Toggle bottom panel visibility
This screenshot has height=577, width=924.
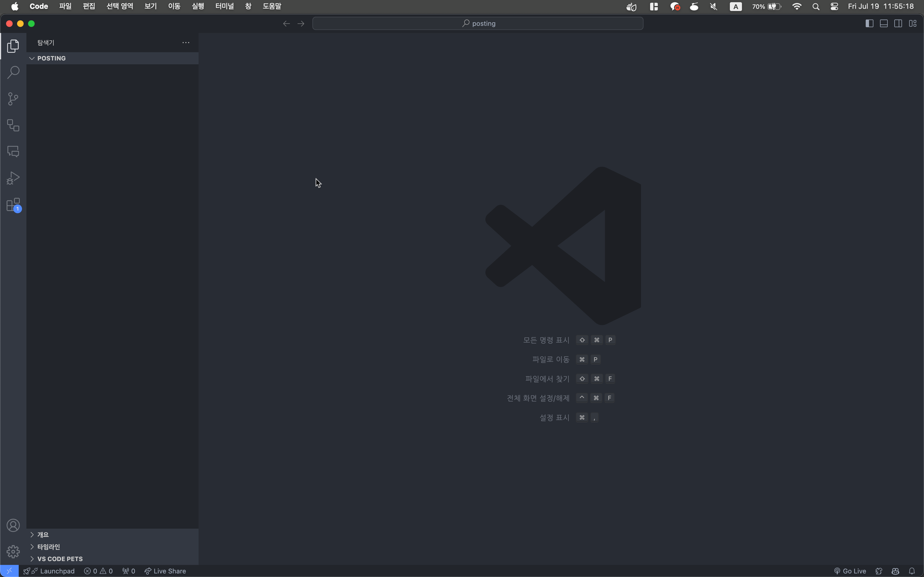coord(884,24)
